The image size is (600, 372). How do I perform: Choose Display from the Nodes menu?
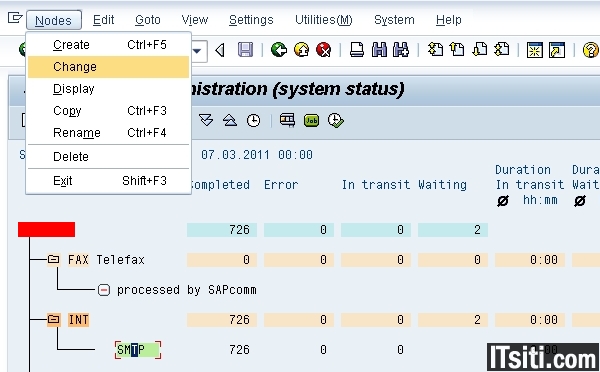[109, 89]
